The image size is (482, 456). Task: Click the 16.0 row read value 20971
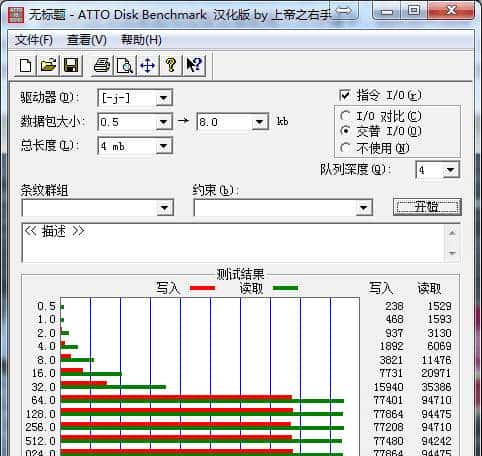[436, 373]
